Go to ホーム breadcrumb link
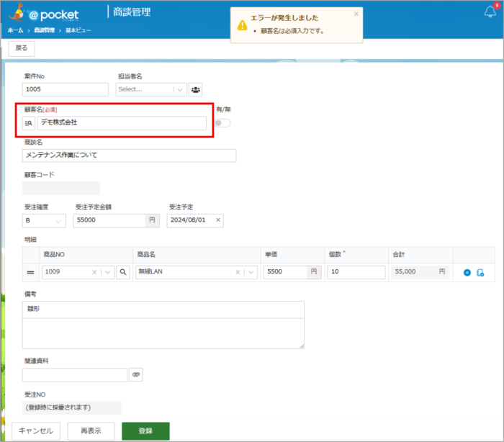The height and width of the screenshot is (442, 504). click(15, 30)
